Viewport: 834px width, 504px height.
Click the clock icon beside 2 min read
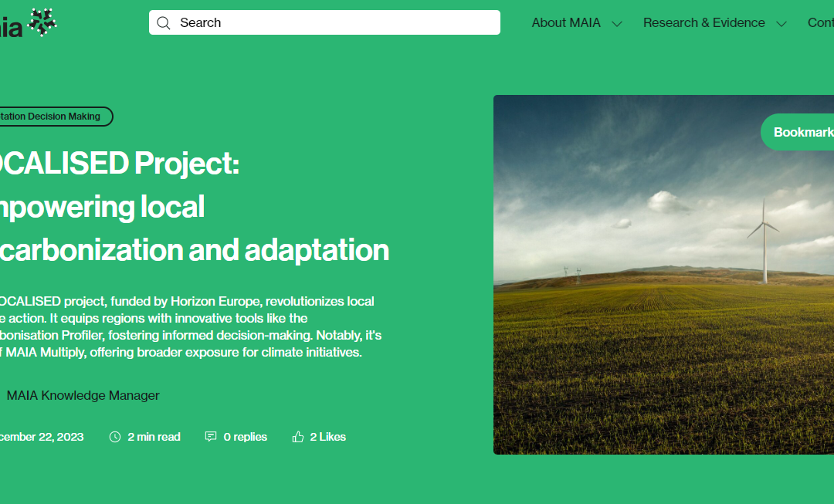115,437
